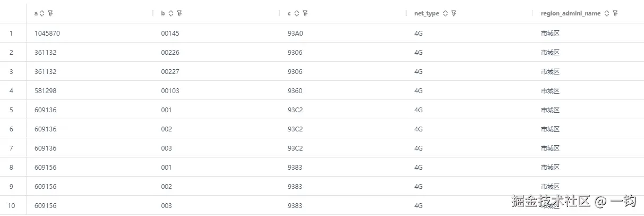This screenshot has width=644, height=216.
Task: Select row number 5
Action: 11,110
